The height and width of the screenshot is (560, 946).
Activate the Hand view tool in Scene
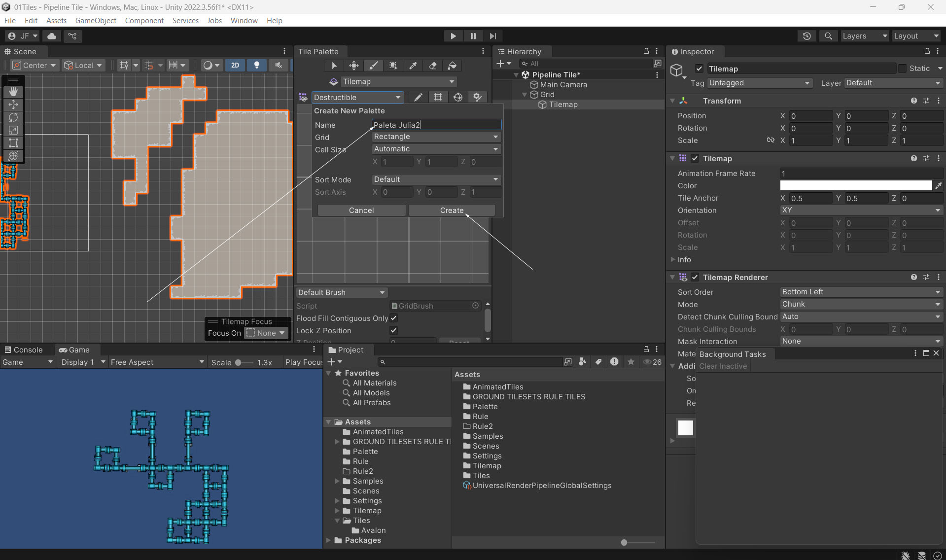[13, 91]
